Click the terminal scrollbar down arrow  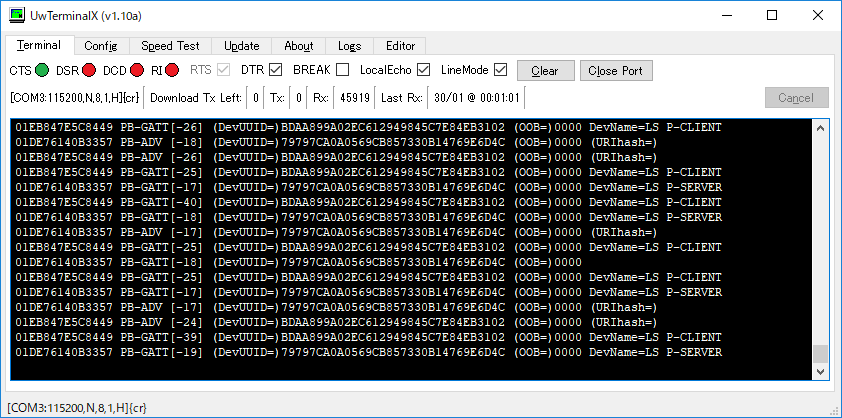820,371
